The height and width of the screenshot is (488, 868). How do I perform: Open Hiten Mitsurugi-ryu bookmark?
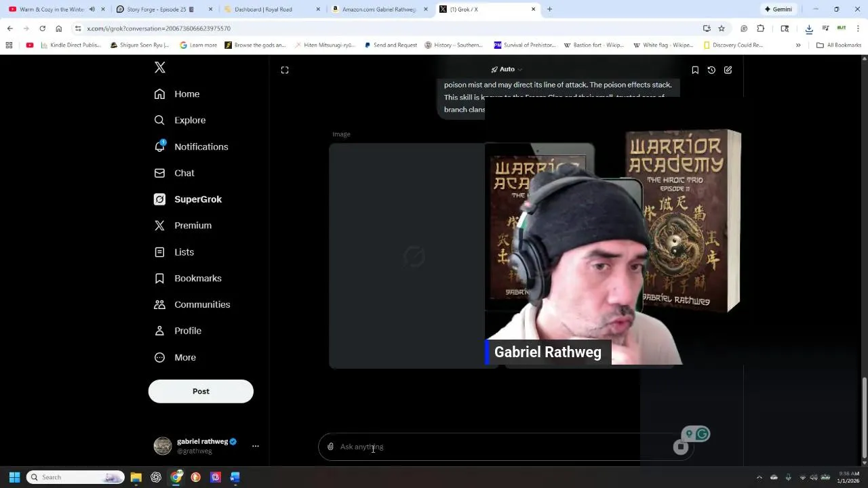(x=325, y=45)
